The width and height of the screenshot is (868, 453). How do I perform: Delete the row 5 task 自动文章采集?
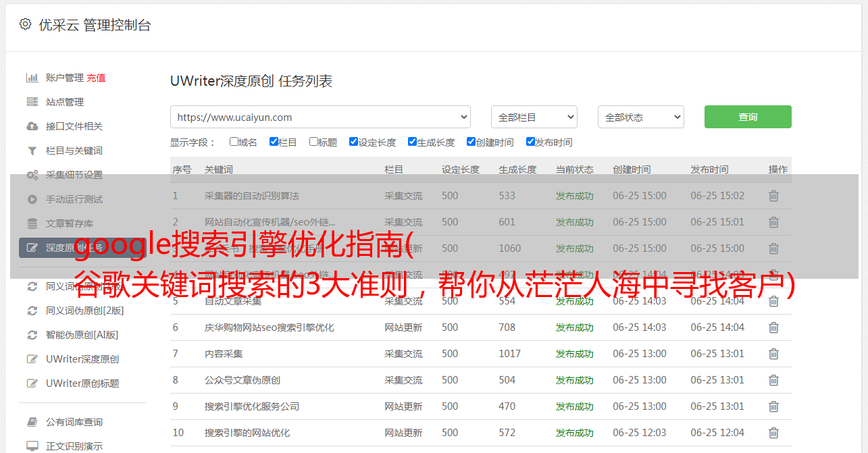tap(773, 301)
